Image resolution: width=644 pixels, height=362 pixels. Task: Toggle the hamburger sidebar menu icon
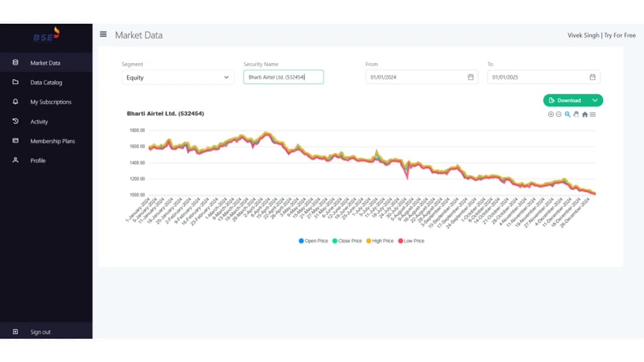103,34
